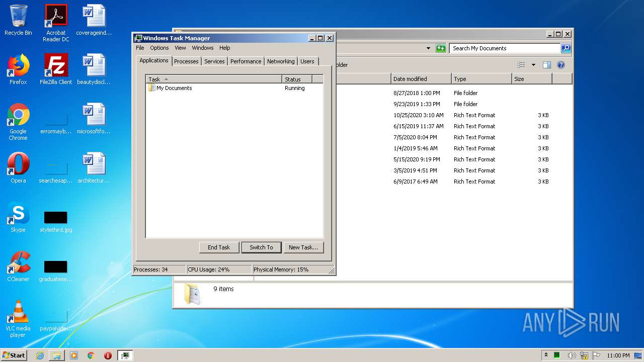Switch to the Applications tab

point(154,60)
